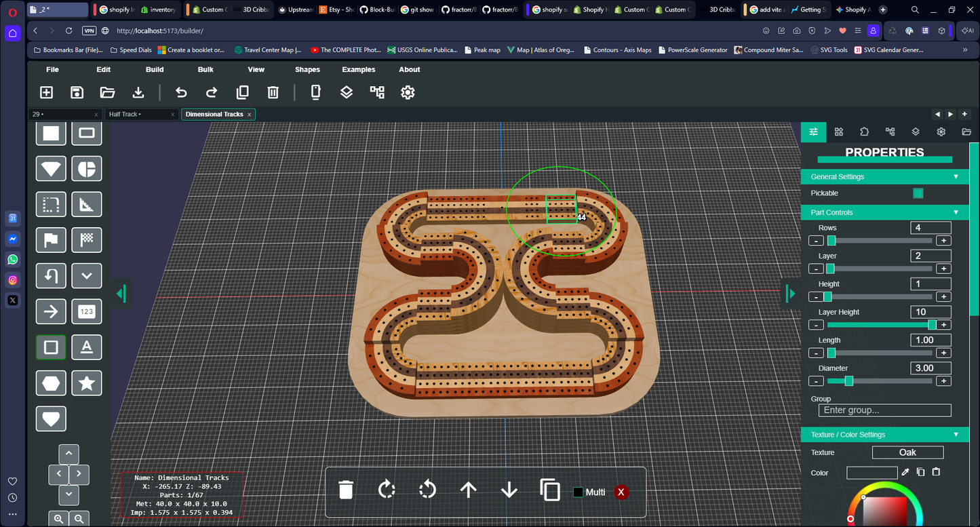Screen dimensions: 980x527
Task: Open the File menu
Action: point(52,70)
